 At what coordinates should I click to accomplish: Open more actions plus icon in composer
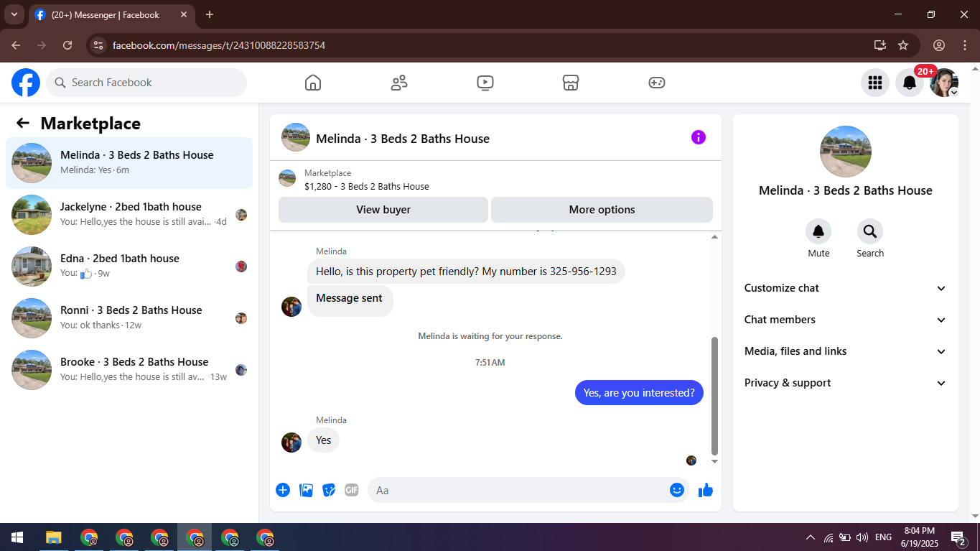click(x=283, y=490)
